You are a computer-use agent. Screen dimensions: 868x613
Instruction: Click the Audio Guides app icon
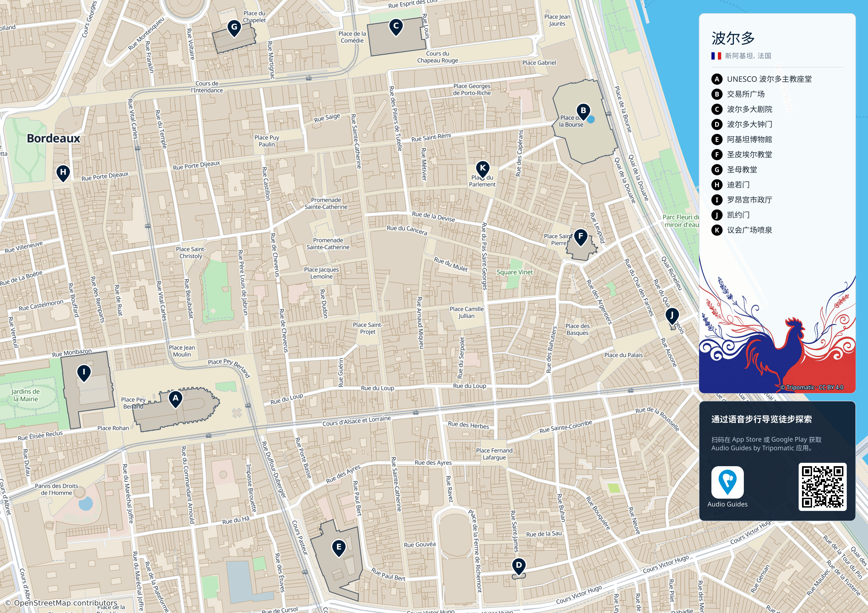tap(727, 482)
